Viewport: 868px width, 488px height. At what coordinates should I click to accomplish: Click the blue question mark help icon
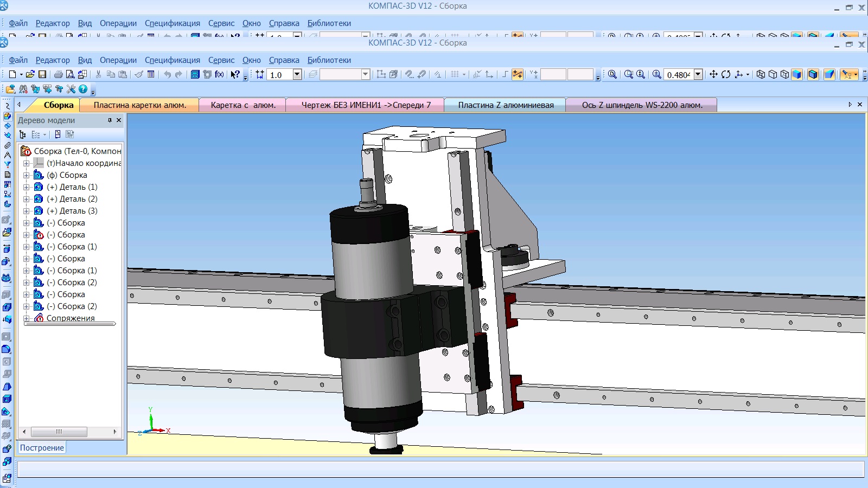[x=83, y=89]
